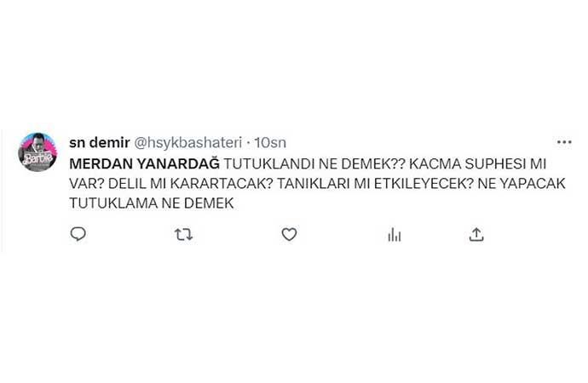
Task: Like the tweet with the heart icon
Action: [289, 234]
